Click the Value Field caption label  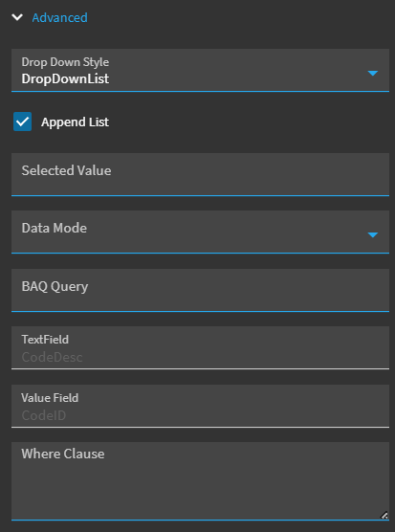pos(50,398)
